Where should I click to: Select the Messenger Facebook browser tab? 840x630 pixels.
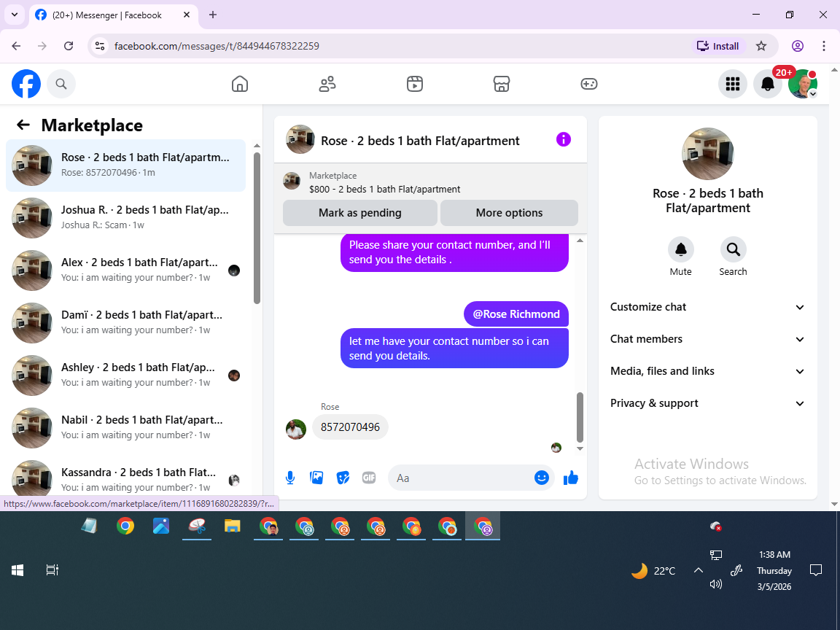click(x=112, y=15)
